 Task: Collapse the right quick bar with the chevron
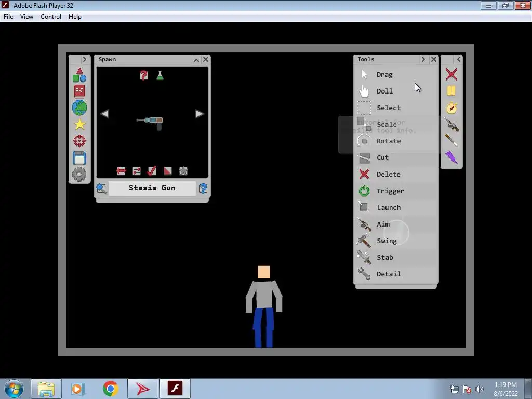pyautogui.click(x=459, y=59)
